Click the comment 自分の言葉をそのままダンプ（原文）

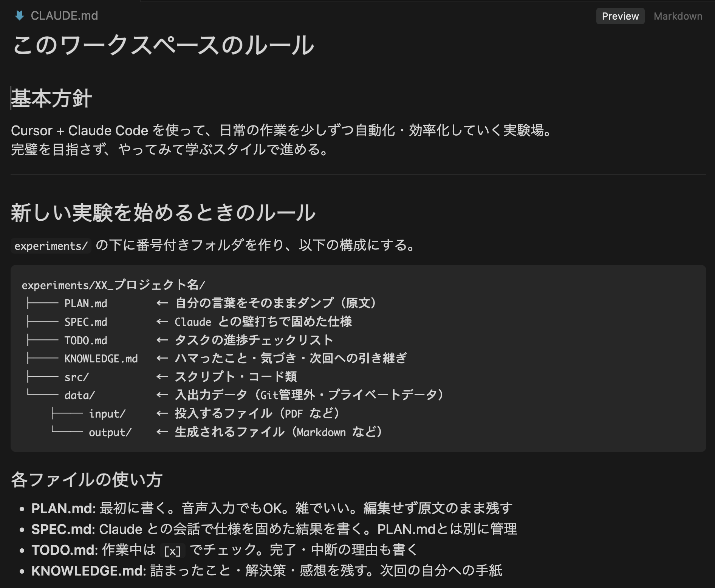[x=276, y=303]
